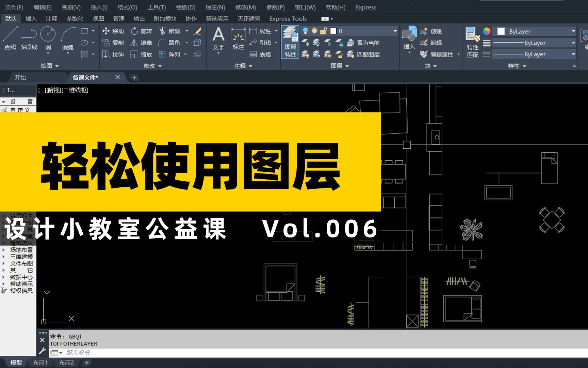588x368 pixels.
Task: Switch to the Express Tools ribbon tab
Action: (288, 19)
